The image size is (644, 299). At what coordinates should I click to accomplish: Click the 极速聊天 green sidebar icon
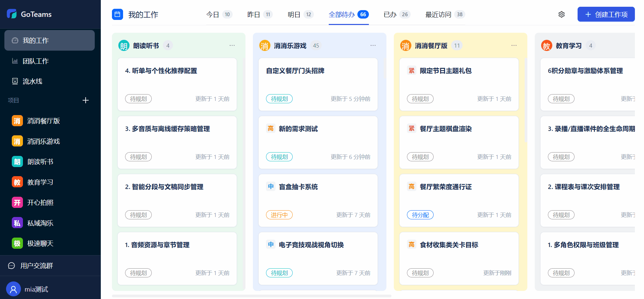17,243
